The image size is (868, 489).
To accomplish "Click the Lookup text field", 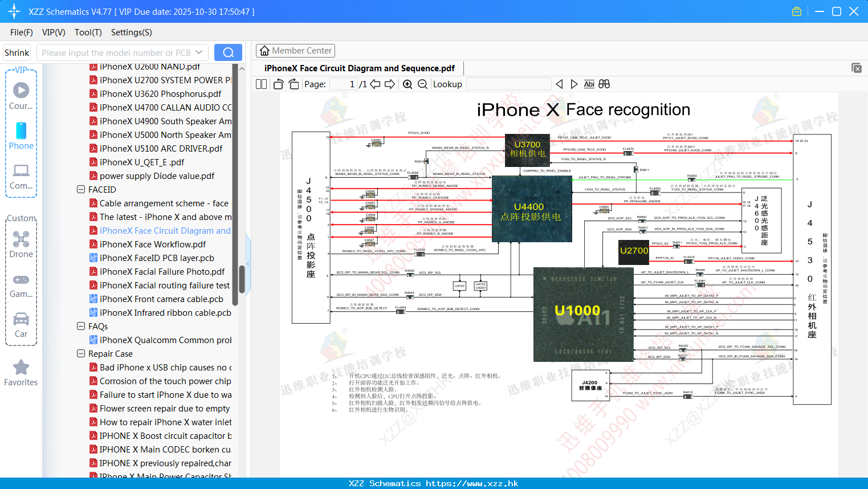I will (x=509, y=84).
